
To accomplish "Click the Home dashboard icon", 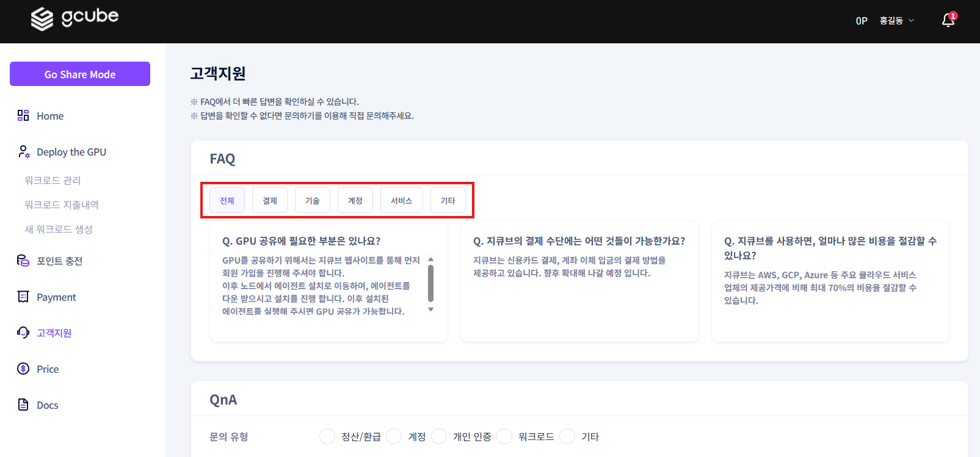I will (x=23, y=115).
